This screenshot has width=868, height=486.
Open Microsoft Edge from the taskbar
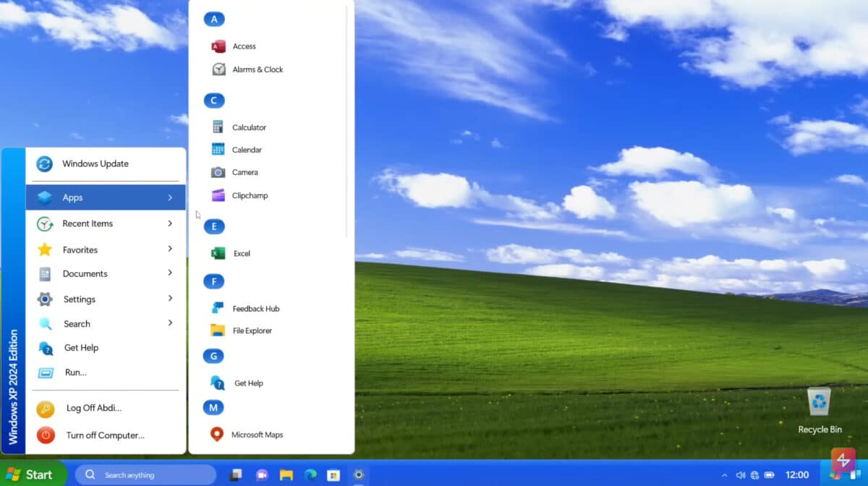[x=310, y=475]
